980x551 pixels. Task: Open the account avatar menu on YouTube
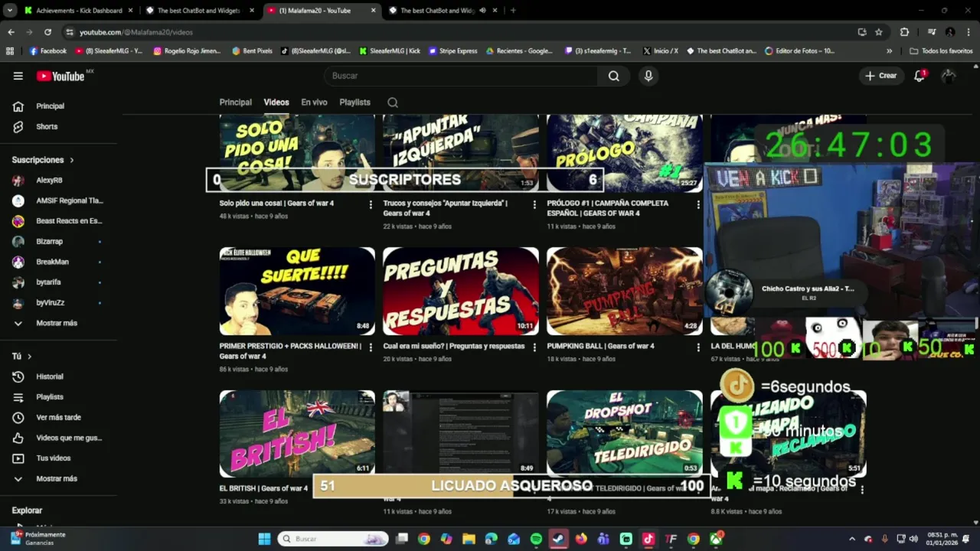[x=949, y=76]
